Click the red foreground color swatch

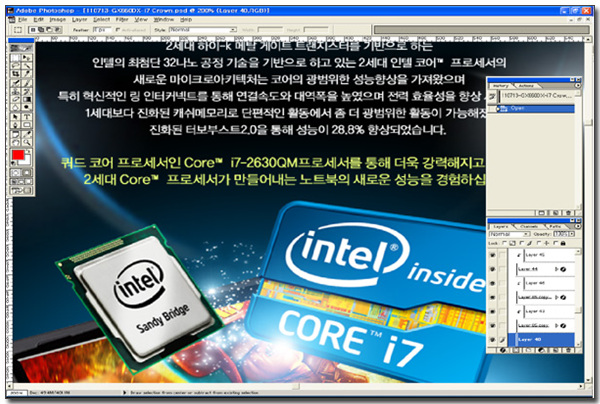pos(17,154)
